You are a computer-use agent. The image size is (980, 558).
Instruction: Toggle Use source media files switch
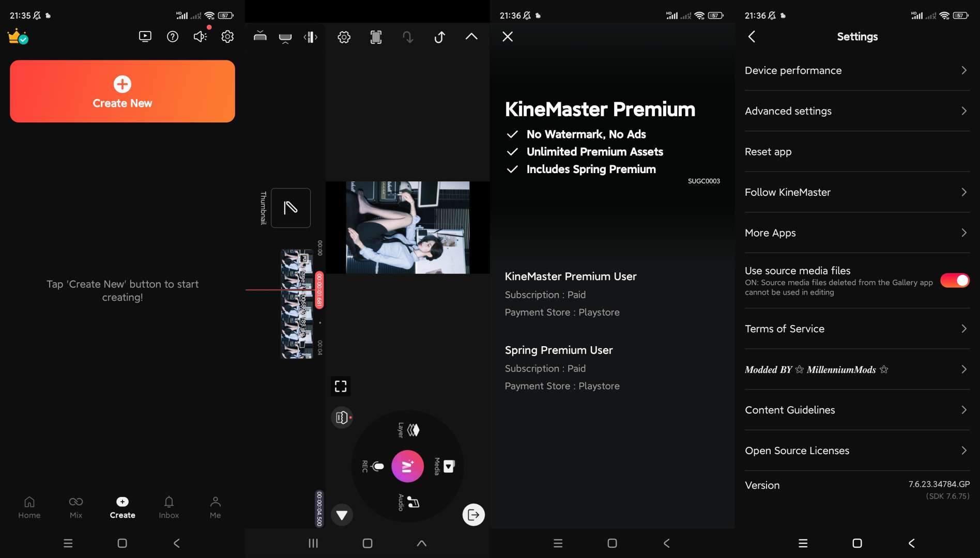point(955,280)
